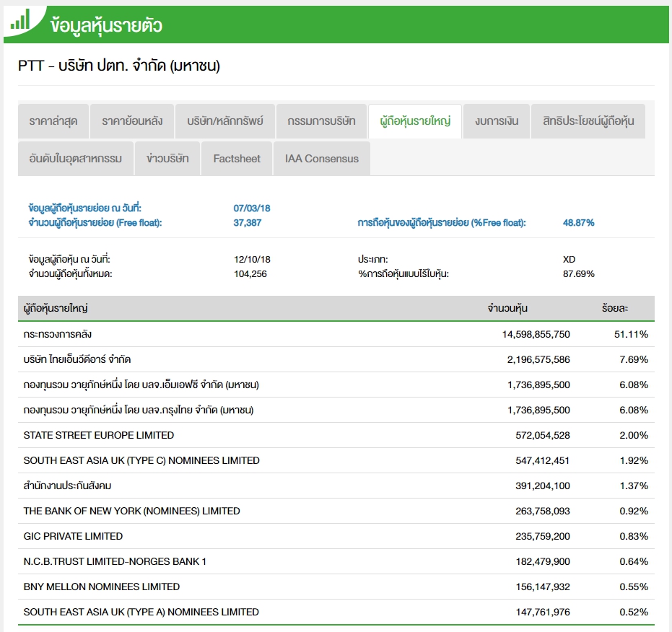Screen dimensions: 672x632
Task: Click the green bar chart icon in header
Action: click(x=20, y=21)
